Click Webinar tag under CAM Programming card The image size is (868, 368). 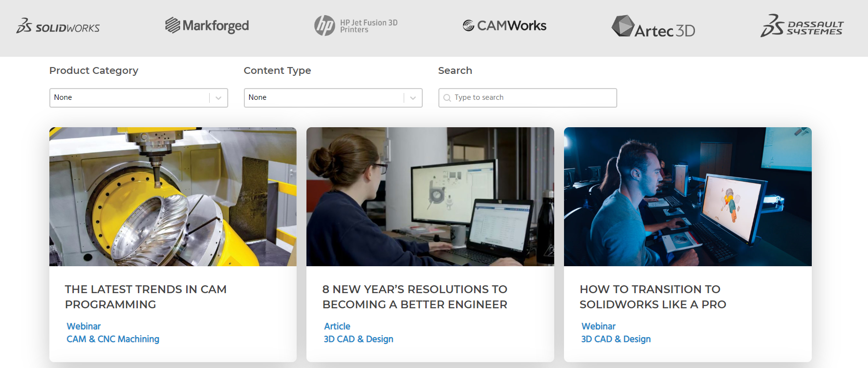click(x=84, y=326)
